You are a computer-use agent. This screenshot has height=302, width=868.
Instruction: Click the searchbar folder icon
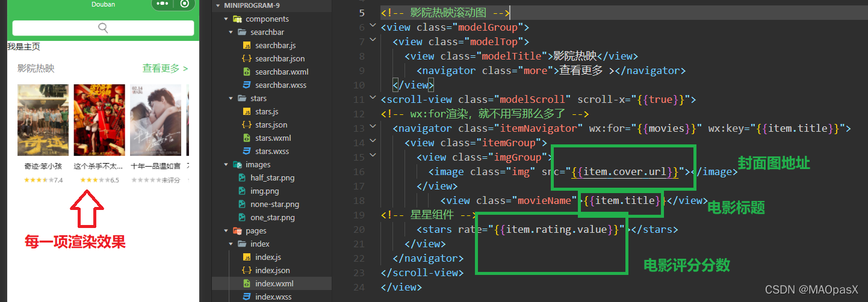pyautogui.click(x=242, y=32)
